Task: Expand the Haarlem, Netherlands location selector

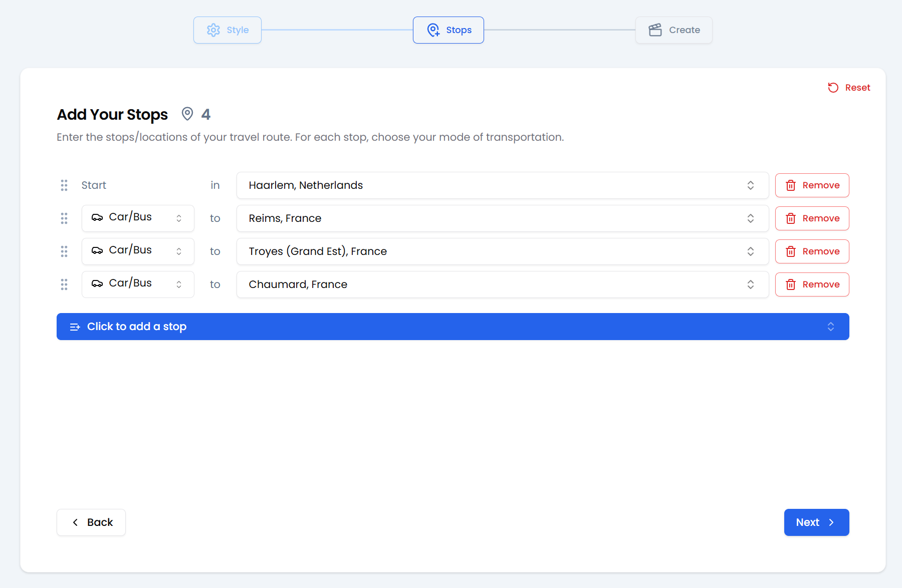Action: [x=502, y=185]
